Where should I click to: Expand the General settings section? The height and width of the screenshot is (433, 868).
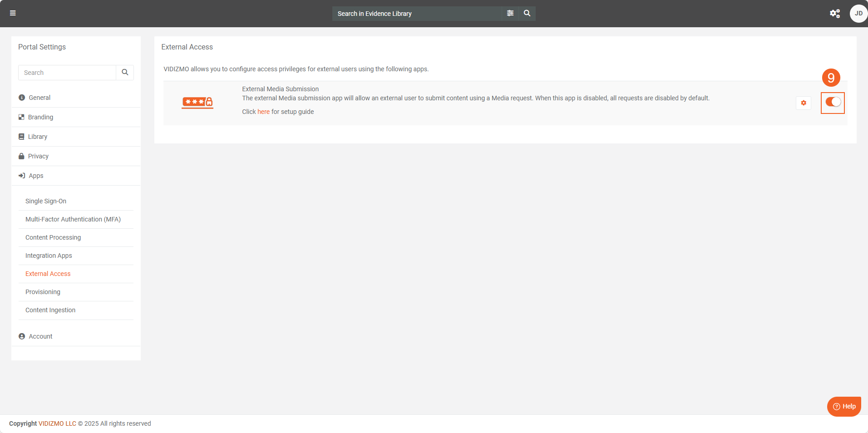tap(39, 98)
